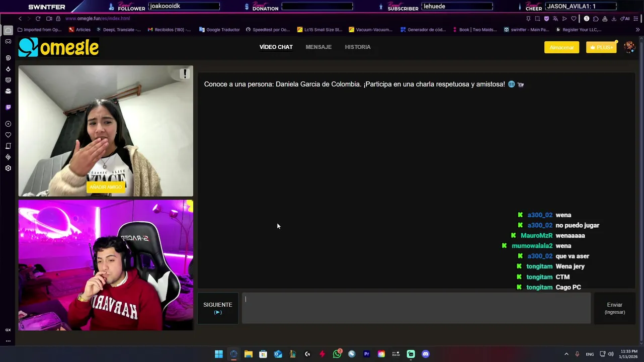Focus the chat message input box
The image size is (644, 362).
(417, 308)
